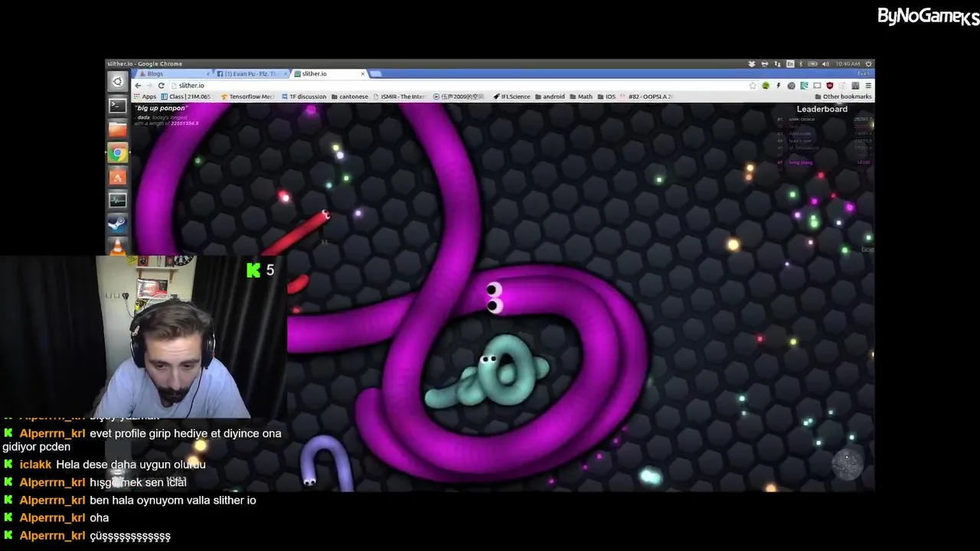The image size is (980, 551).
Task: Open battery indicator in top panel
Action: tap(812, 64)
